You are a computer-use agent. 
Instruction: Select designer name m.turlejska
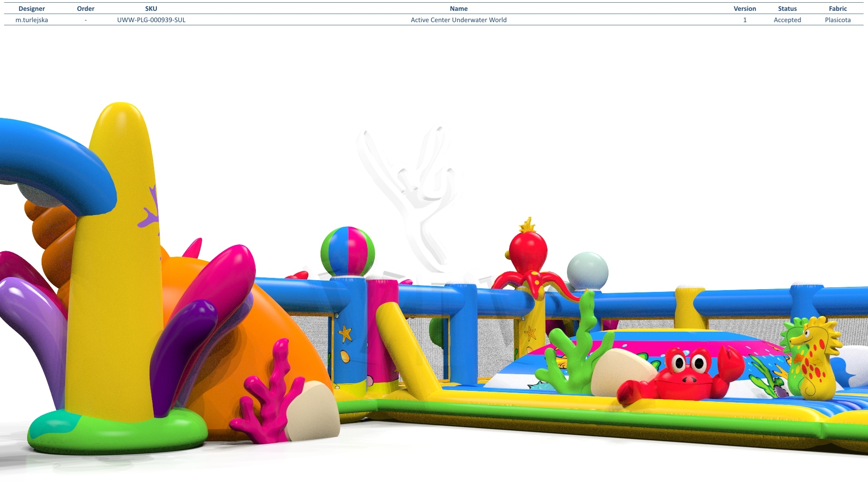point(32,20)
